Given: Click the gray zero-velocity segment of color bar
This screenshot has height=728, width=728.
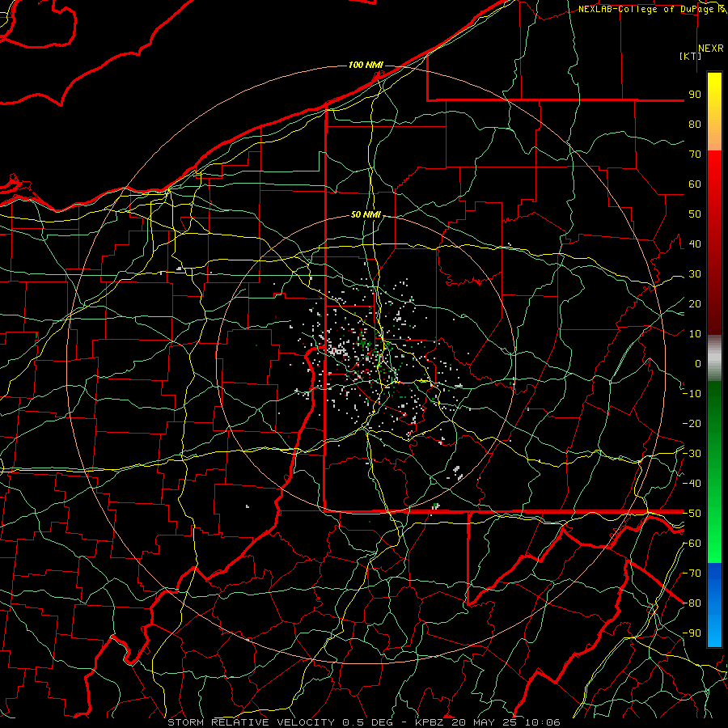Looking at the screenshot, I should click(714, 358).
